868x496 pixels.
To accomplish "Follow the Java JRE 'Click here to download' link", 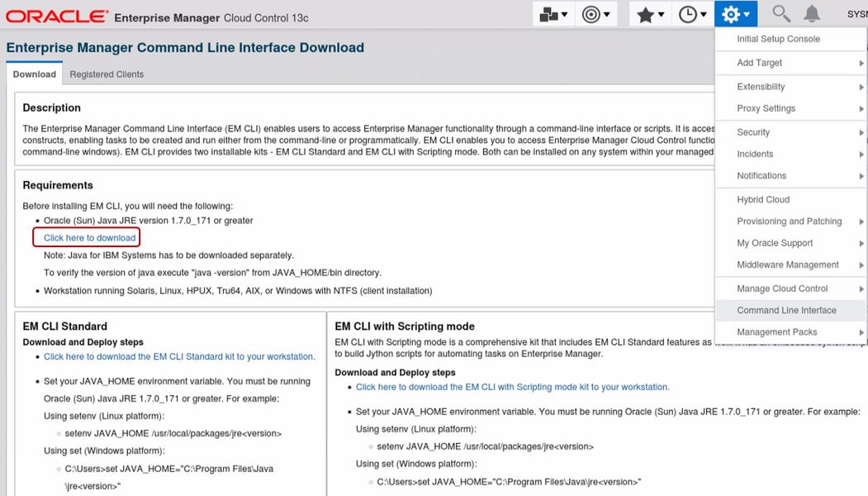I will pyautogui.click(x=90, y=238).
